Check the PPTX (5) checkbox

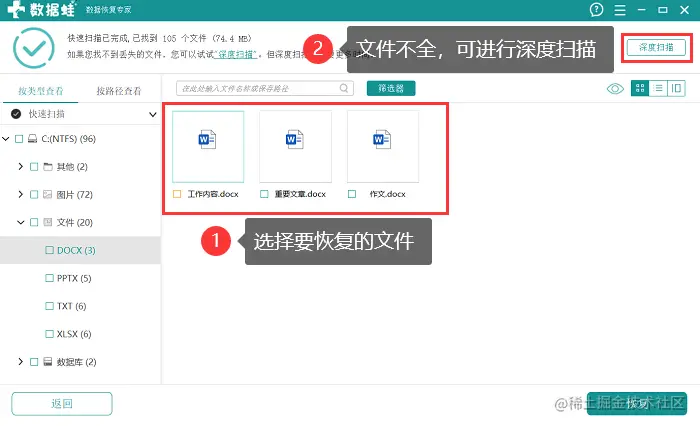coord(49,278)
